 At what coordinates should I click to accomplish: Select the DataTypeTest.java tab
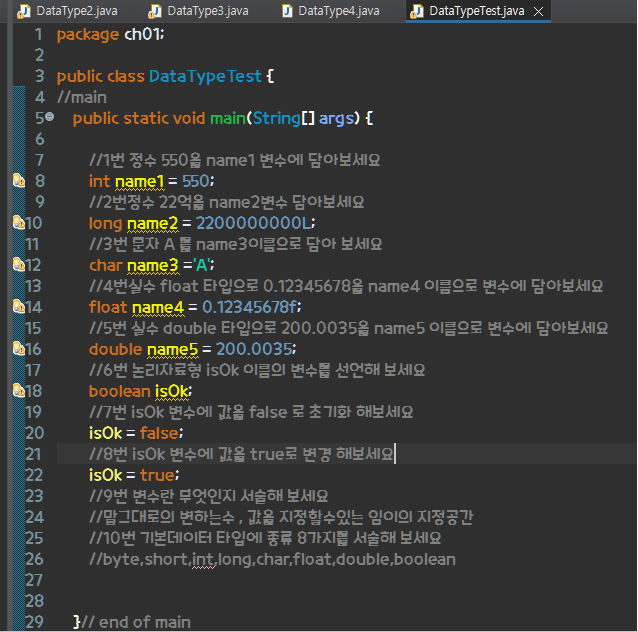(476, 11)
